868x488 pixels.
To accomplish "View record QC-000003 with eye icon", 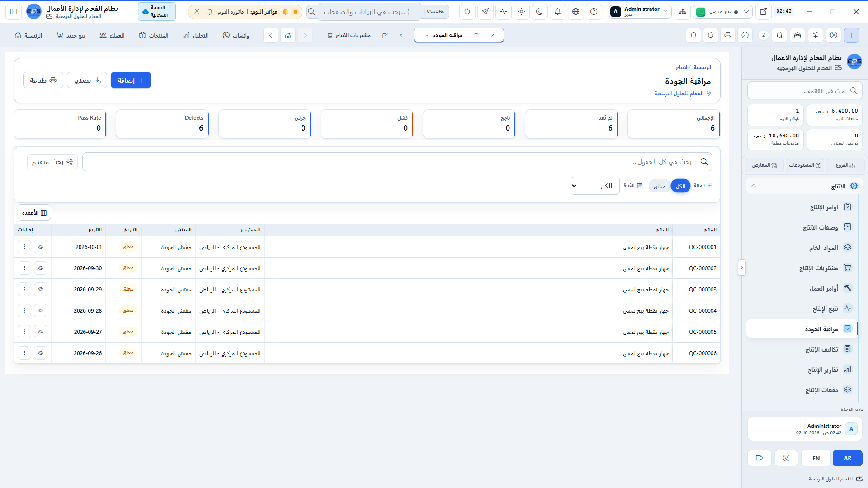I will click(x=41, y=290).
